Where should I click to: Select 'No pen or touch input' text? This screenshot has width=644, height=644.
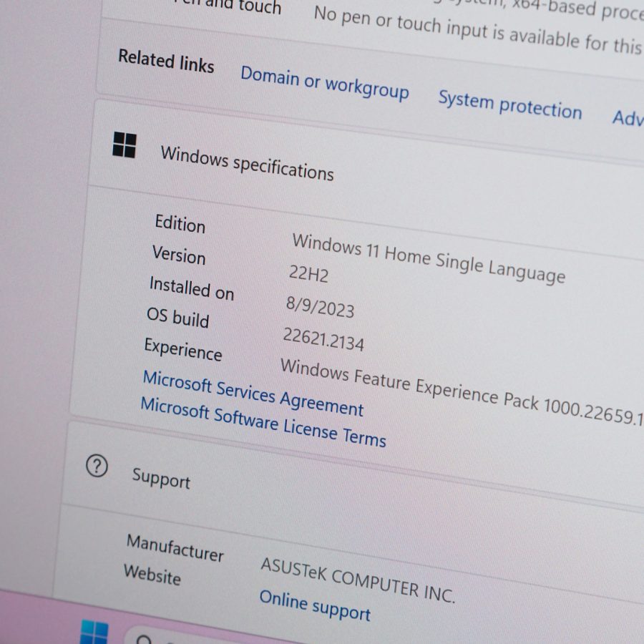click(x=478, y=30)
